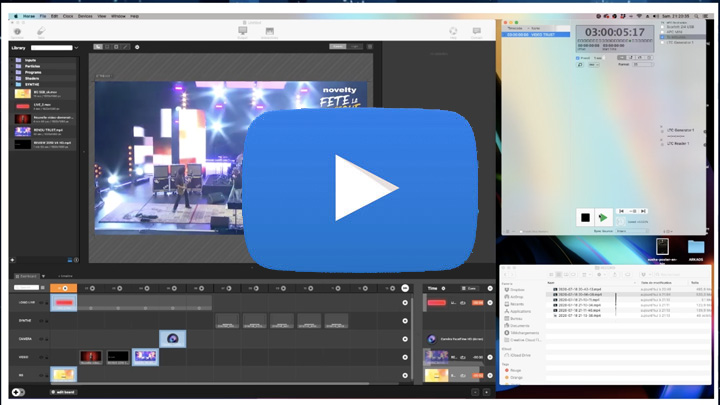Click the plus button at bottom-right corner
Screen dimensions: 720x405
tap(486, 392)
